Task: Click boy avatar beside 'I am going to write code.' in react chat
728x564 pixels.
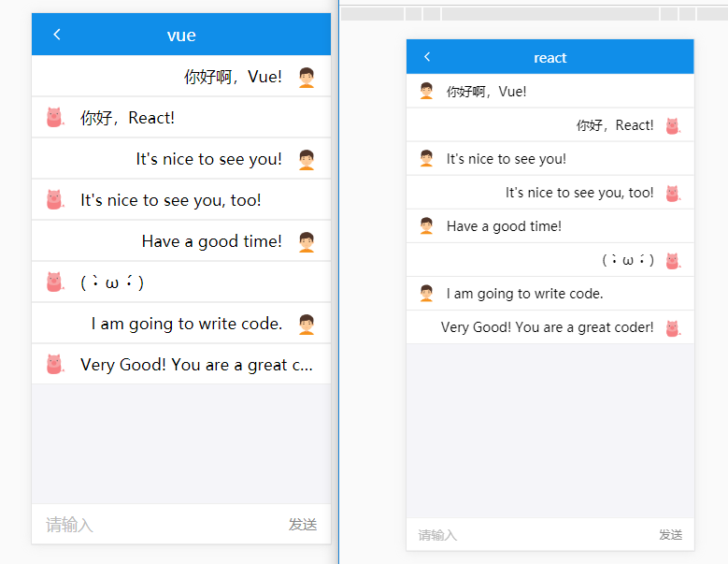Action: point(426,293)
